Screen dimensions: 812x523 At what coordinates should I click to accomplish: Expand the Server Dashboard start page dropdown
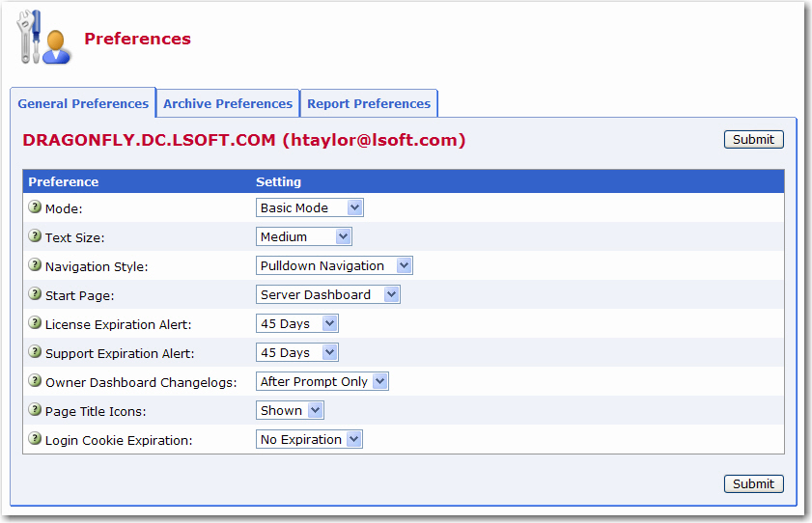point(328,294)
